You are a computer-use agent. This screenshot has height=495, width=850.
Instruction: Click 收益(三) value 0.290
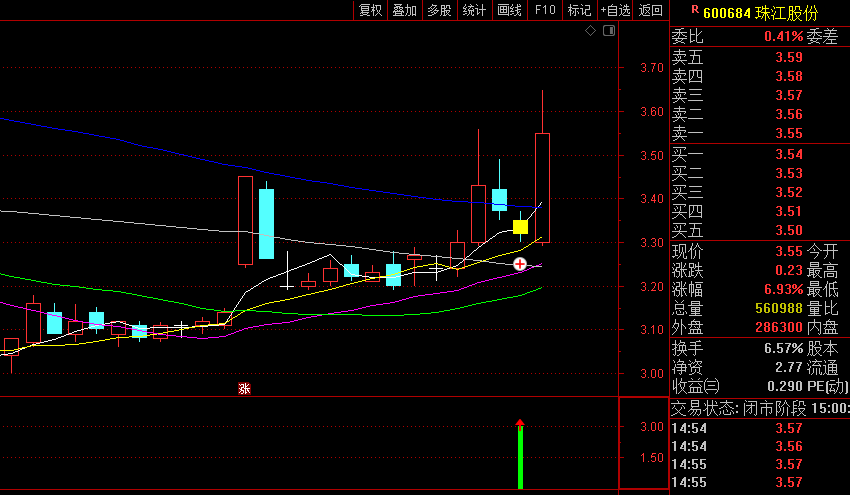pyautogui.click(x=785, y=386)
